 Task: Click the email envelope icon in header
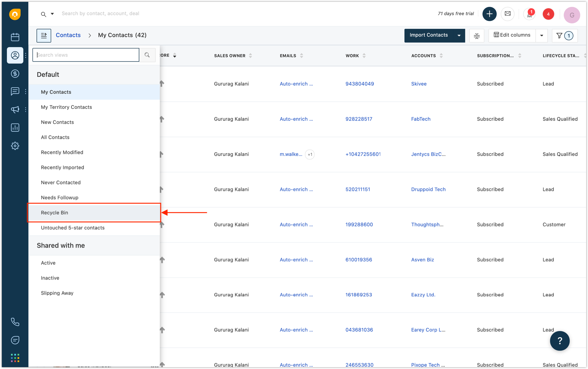[507, 14]
